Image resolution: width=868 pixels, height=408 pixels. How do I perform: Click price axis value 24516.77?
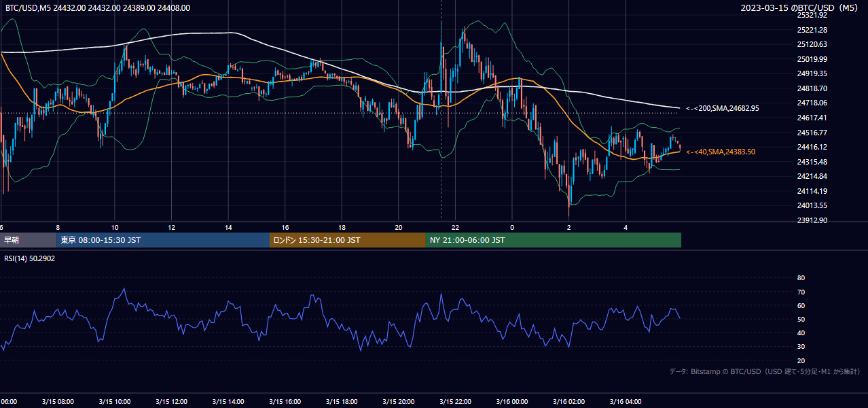click(x=812, y=132)
